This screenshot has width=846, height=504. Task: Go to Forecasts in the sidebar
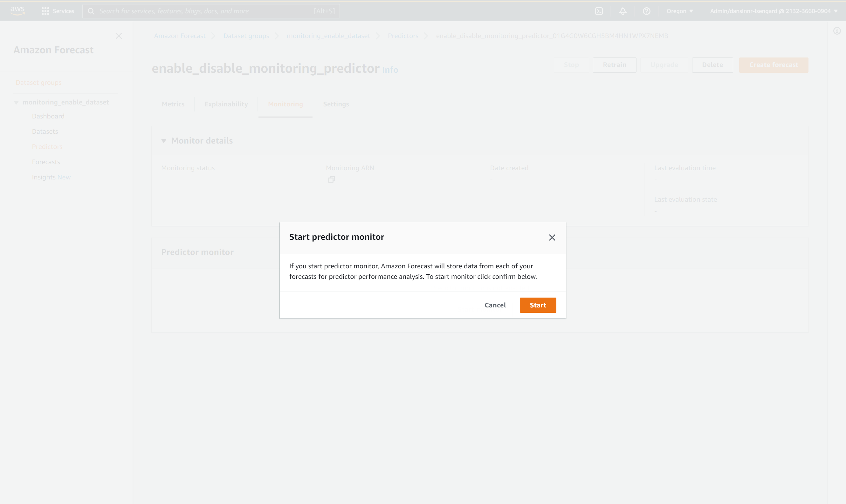coord(46,162)
